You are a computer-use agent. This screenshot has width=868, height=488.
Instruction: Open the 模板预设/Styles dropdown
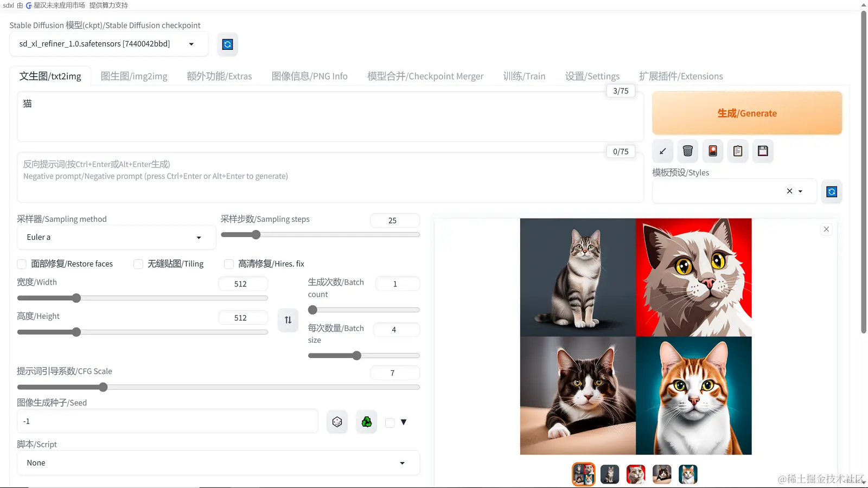800,191
